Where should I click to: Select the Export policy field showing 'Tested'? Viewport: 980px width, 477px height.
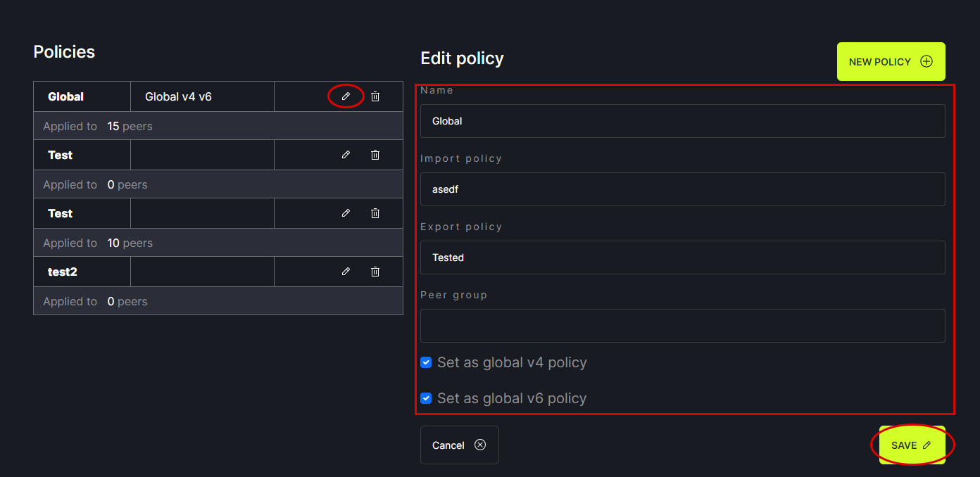click(x=682, y=257)
